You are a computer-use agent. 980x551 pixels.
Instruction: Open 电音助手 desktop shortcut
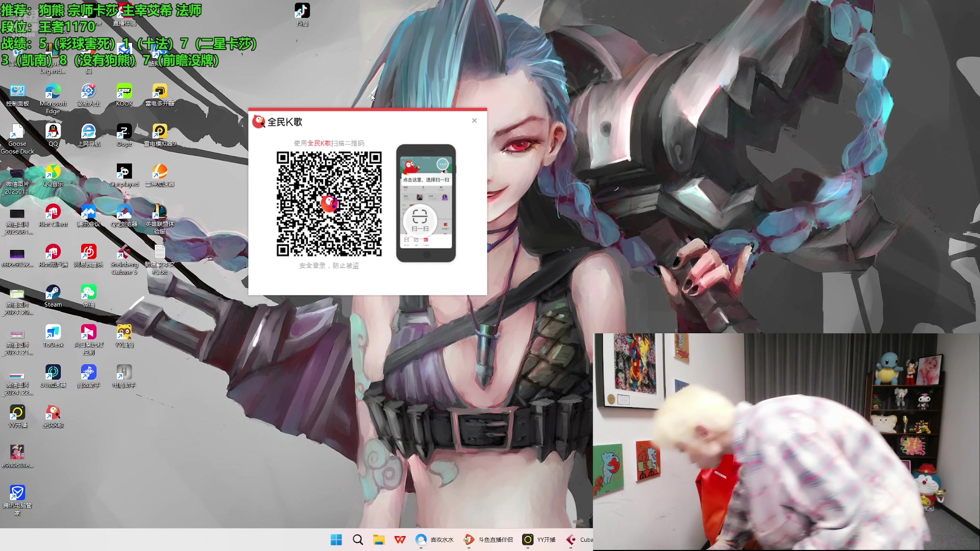click(x=124, y=377)
